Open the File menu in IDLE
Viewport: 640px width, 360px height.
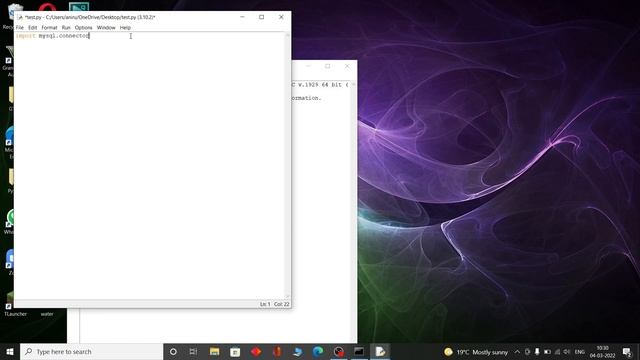pyautogui.click(x=20, y=27)
